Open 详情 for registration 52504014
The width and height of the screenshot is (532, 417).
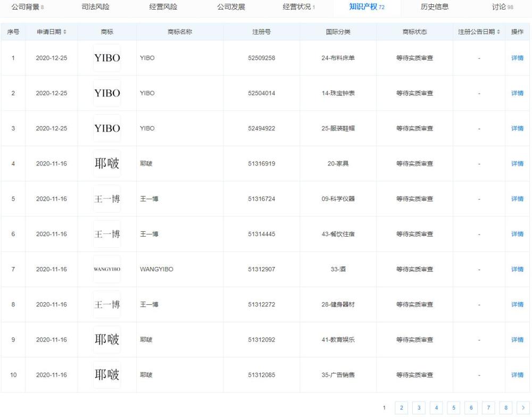pyautogui.click(x=517, y=93)
